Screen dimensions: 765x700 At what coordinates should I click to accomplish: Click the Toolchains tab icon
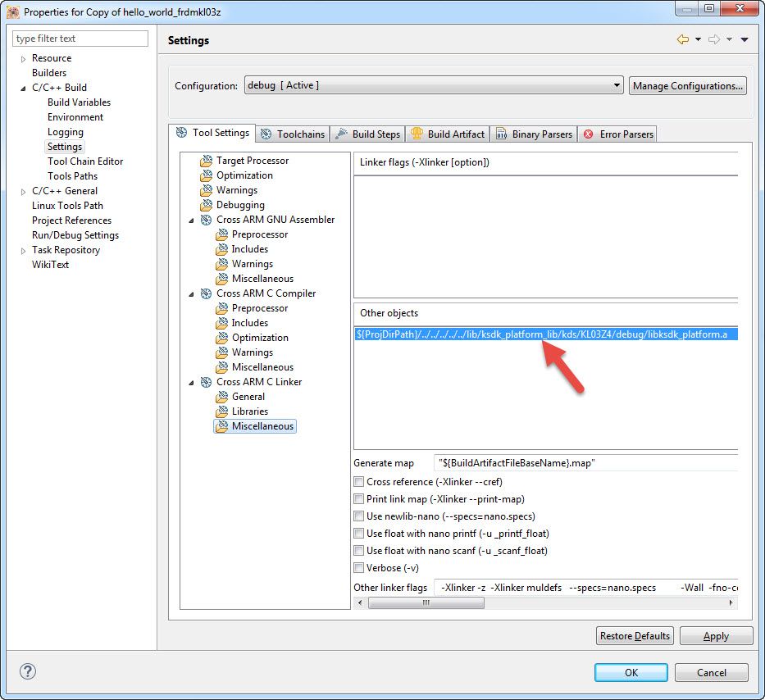(x=266, y=134)
